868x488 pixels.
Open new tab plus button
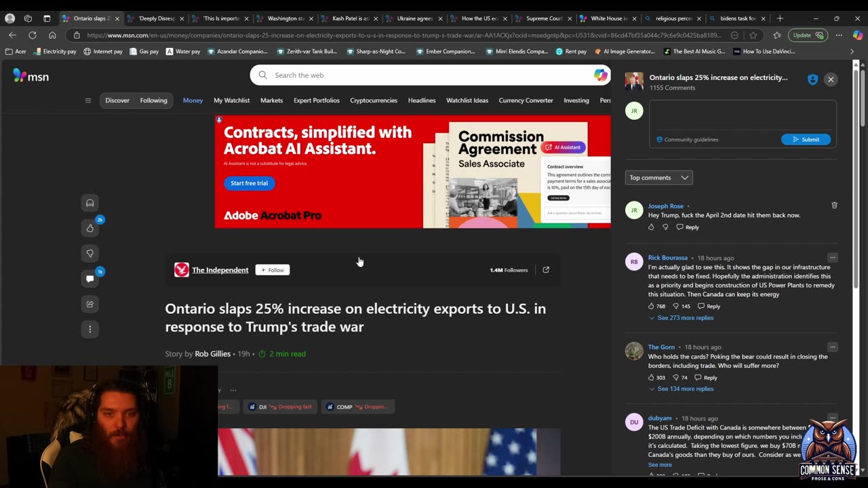pos(780,18)
